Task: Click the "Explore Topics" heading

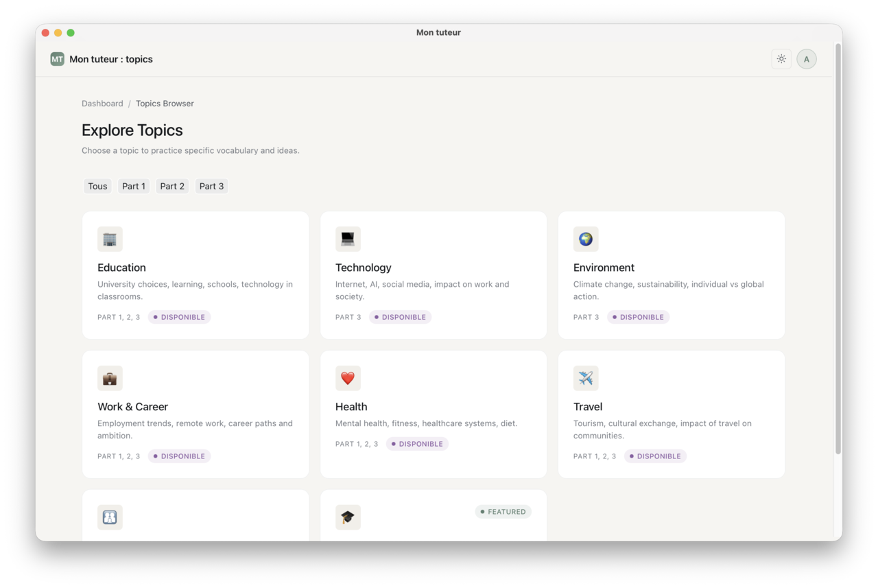Action: pos(132,130)
